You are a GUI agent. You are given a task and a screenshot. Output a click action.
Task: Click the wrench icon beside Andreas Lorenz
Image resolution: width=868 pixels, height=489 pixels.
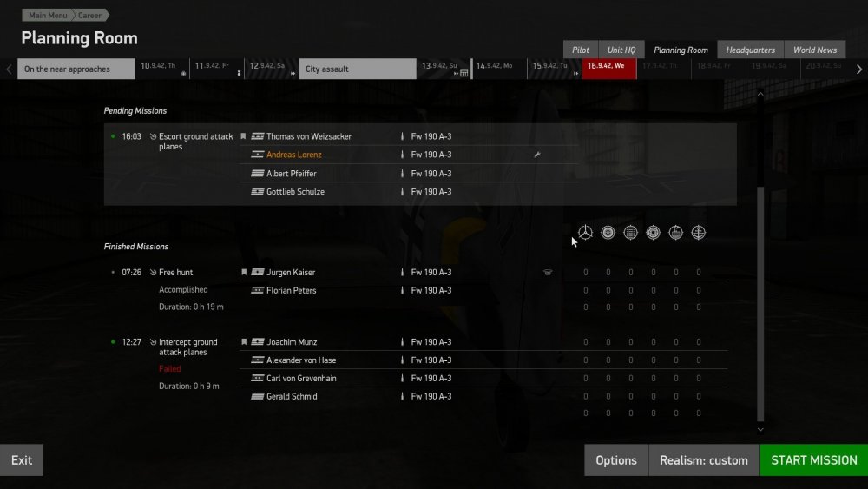pyautogui.click(x=537, y=155)
